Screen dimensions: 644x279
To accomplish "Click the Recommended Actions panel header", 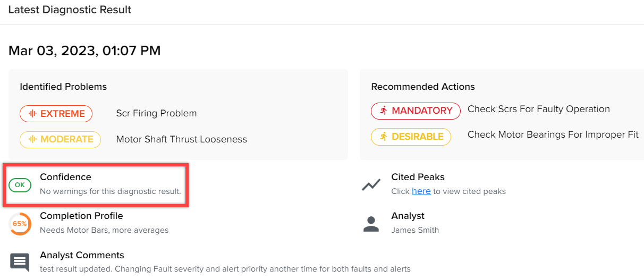I will point(423,87).
